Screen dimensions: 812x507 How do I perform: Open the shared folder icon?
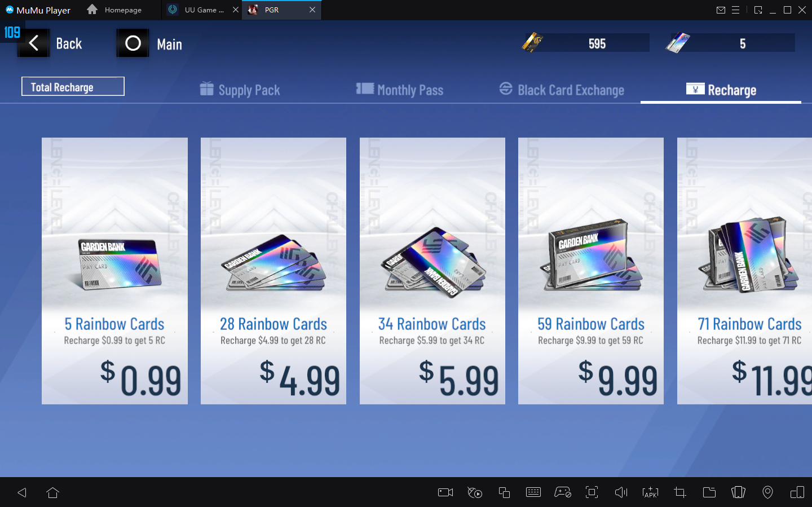pyautogui.click(x=709, y=492)
